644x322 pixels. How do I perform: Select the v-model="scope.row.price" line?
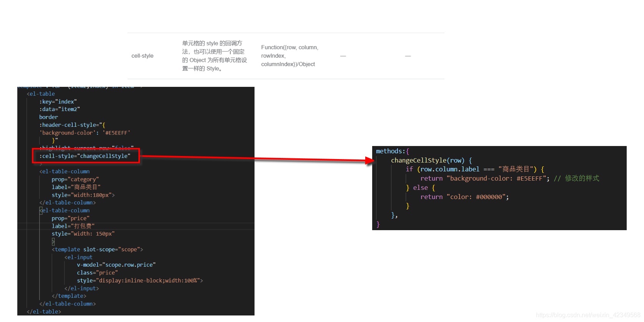(x=116, y=265)
